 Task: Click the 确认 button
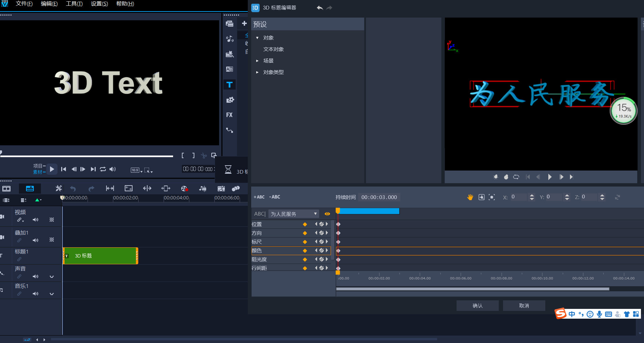tap(477, 305)
